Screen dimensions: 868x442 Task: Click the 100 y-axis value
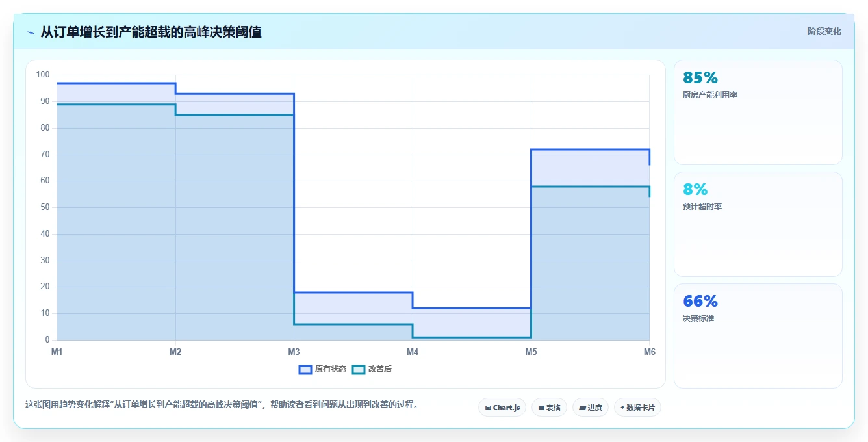coord(43,75)
